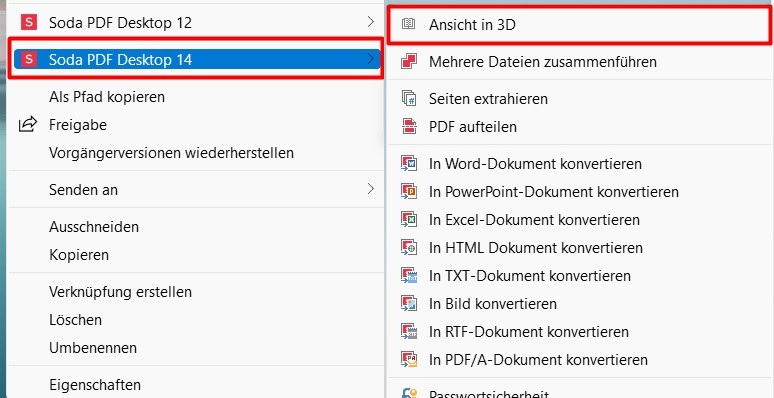This screenshot has height=398, width=774.
Task: Click the PDF aufteilen icon
Action: [409, 126]
